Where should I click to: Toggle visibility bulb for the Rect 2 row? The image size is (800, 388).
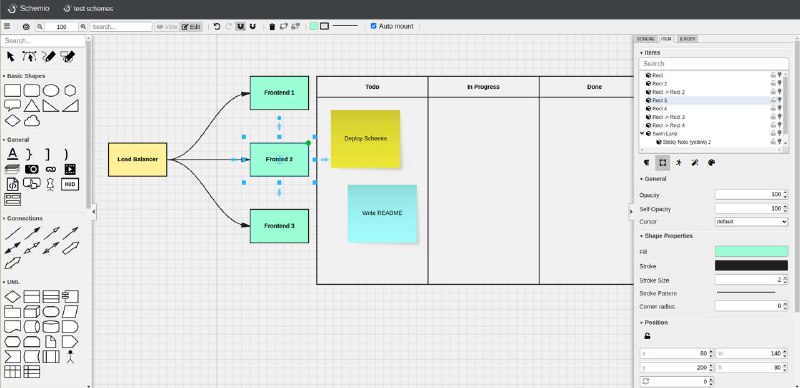(779, 84)
